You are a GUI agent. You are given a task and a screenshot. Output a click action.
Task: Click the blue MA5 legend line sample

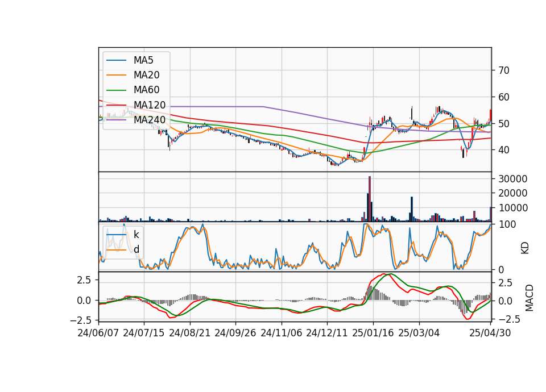[x=116, y=60]
